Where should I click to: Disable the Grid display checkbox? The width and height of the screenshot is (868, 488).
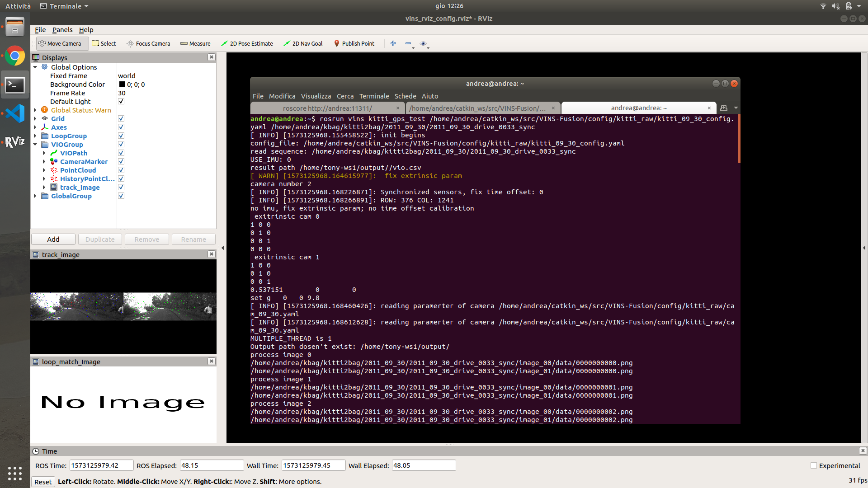(121, 118)
